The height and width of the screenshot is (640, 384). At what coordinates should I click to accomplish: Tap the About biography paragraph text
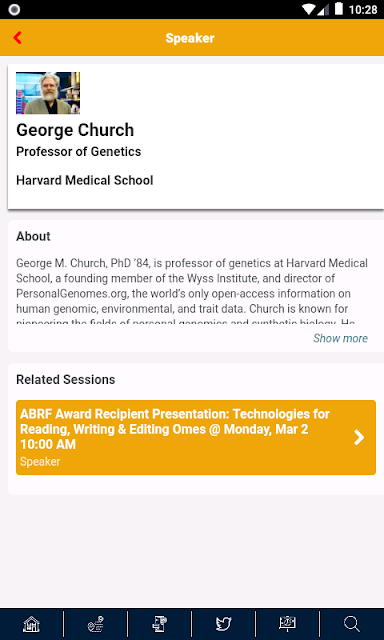tap(192, 291)
